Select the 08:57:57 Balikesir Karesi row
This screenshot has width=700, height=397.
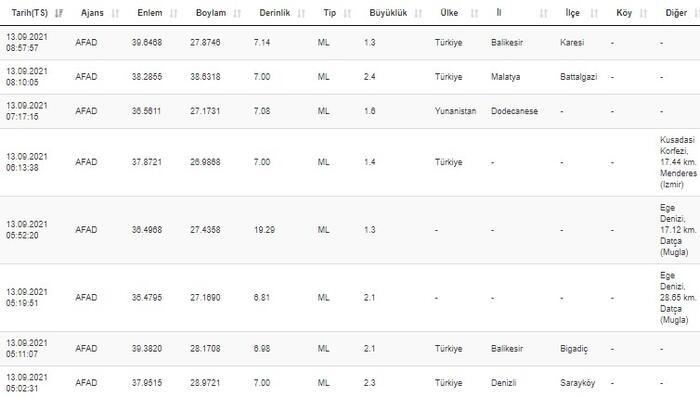(350, 43)
